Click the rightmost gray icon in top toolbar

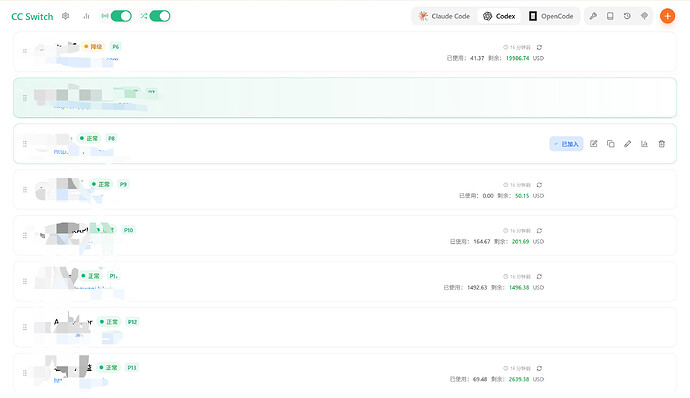click(x=644, y=16)
